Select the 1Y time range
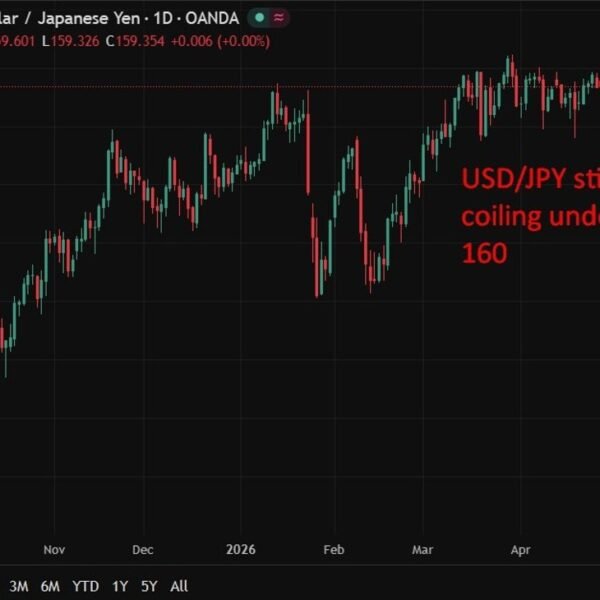This screenshot has width=600, height=600. [x=120, y=586]
